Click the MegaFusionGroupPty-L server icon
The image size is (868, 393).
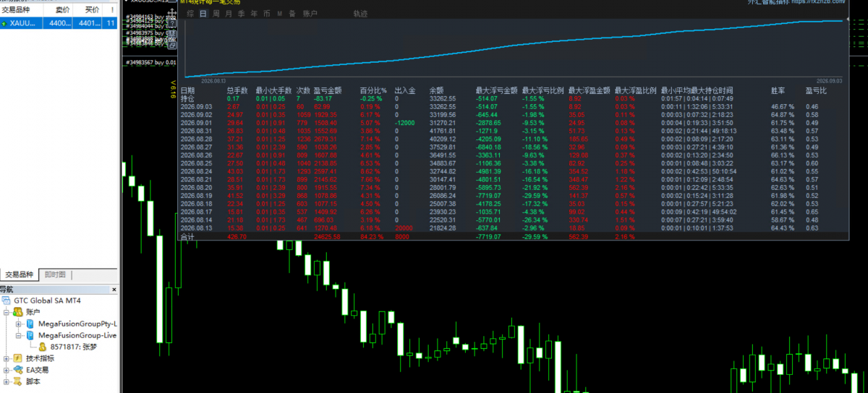30,324
